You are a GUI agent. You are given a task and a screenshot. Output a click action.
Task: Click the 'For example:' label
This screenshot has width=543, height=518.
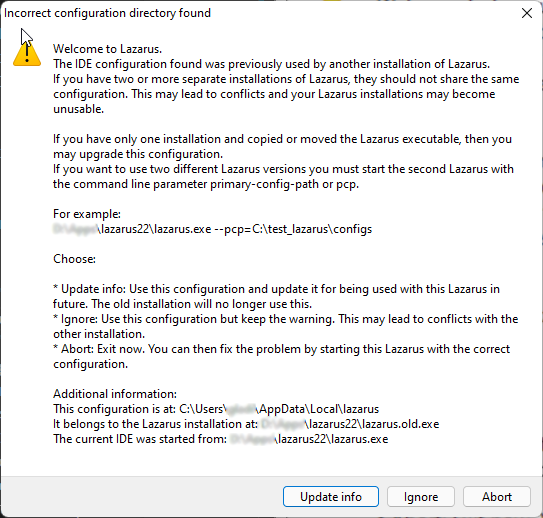tap(87, 214)
